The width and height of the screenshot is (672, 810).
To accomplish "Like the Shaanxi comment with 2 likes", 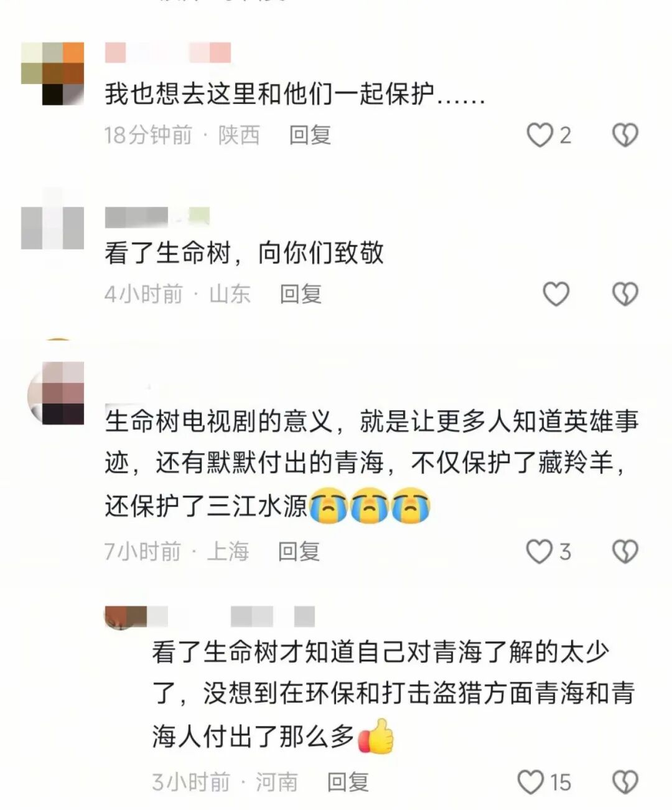I will pos(539,135).
